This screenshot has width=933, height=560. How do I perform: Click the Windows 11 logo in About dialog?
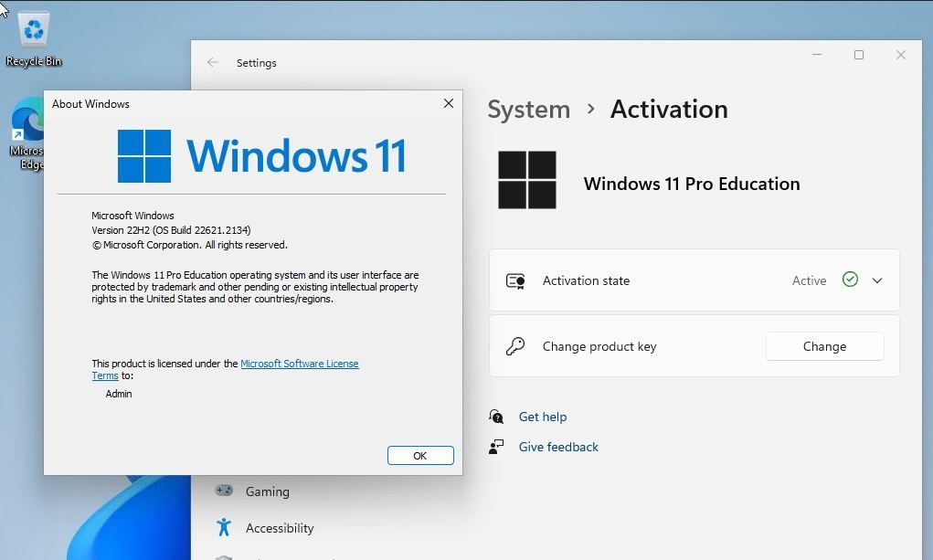click(x=262, y=156)
